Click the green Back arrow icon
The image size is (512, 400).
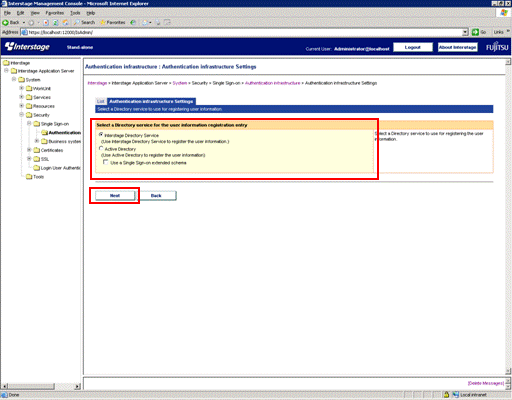coord(5,22)
